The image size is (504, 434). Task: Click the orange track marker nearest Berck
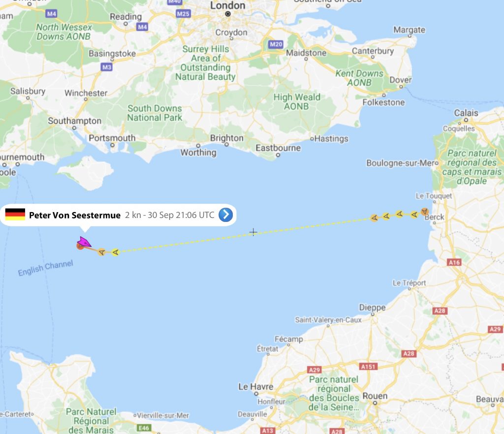425,212
